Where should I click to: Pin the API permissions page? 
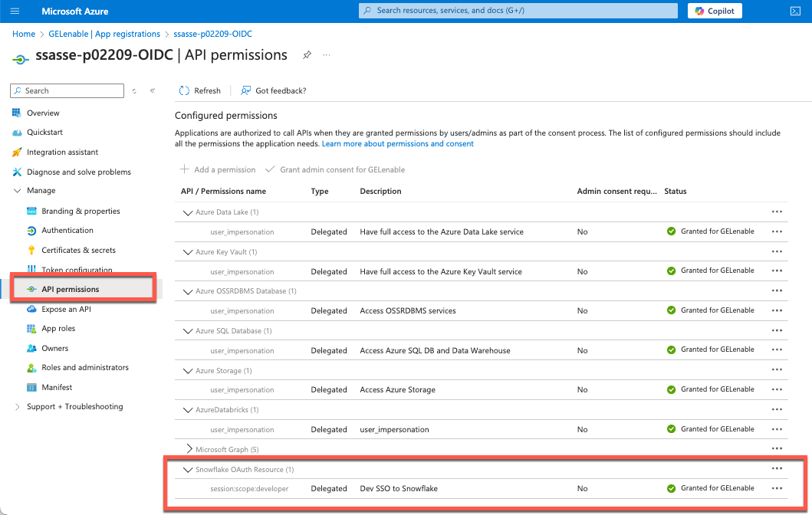[x=307, y=55]
